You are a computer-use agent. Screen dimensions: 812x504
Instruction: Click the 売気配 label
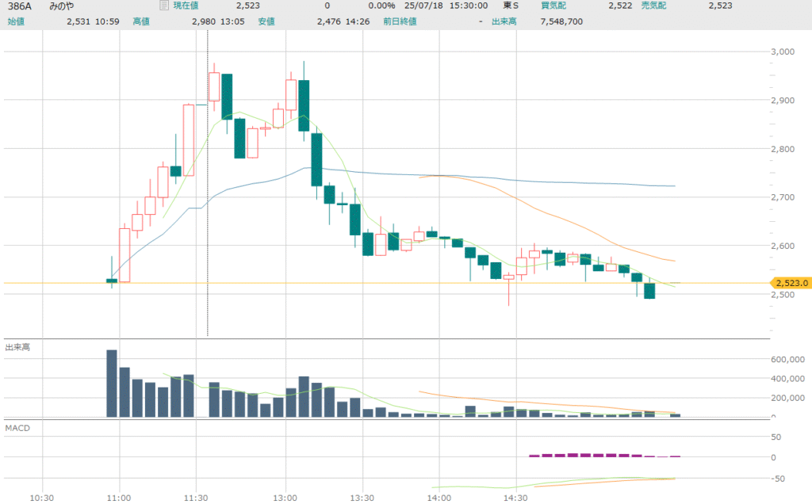(653, 6)
